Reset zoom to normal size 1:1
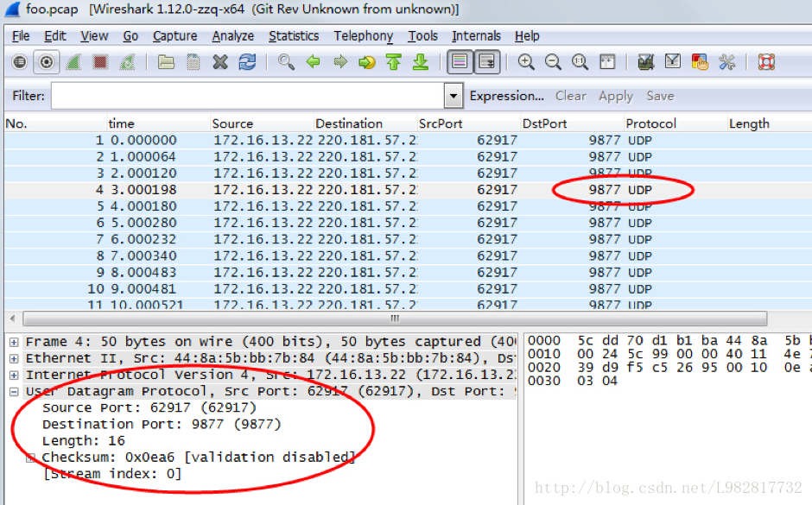Screen dimensions: 812x505 point(580,63)
